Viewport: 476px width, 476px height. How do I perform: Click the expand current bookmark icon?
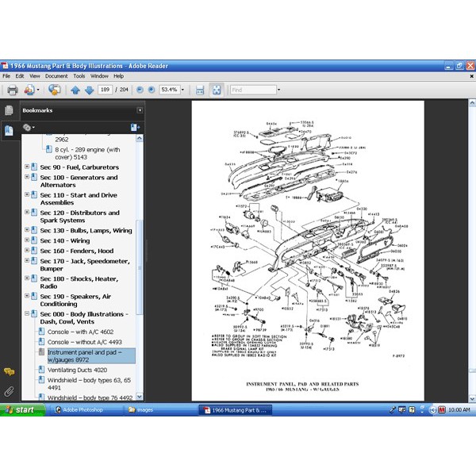[x=135, y=128]
